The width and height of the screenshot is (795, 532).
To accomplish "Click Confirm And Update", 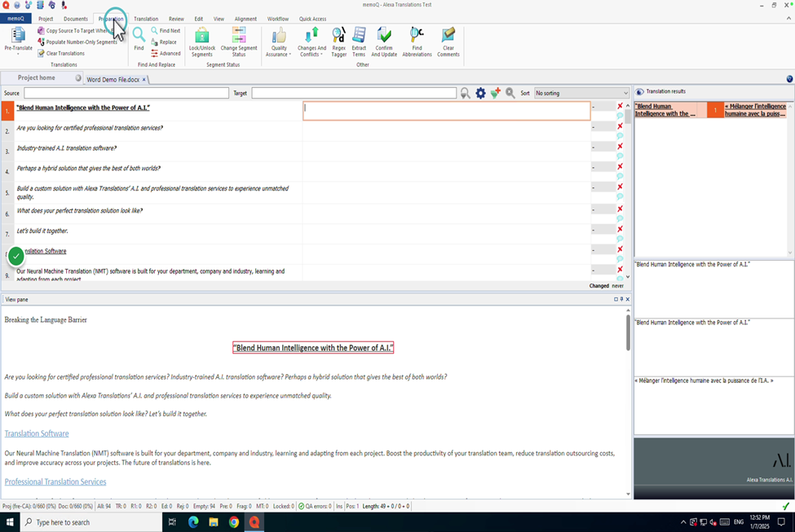I will pyautogui.click(x=384, y=42).
